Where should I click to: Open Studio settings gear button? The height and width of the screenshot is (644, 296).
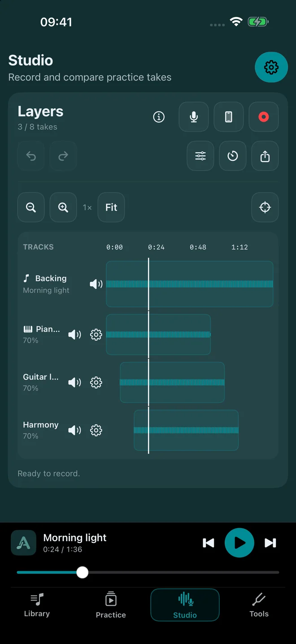[x=271, y=67]
